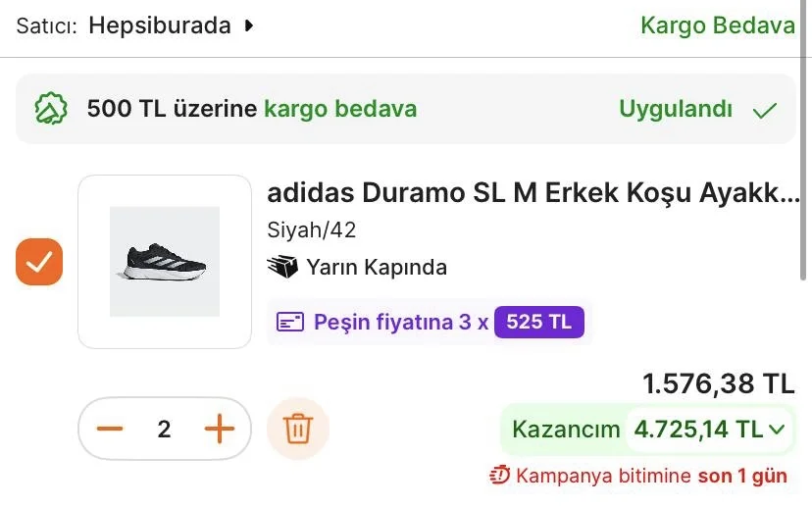Uncheck the adidas Duramo item checkbox

tap(39, 262)
